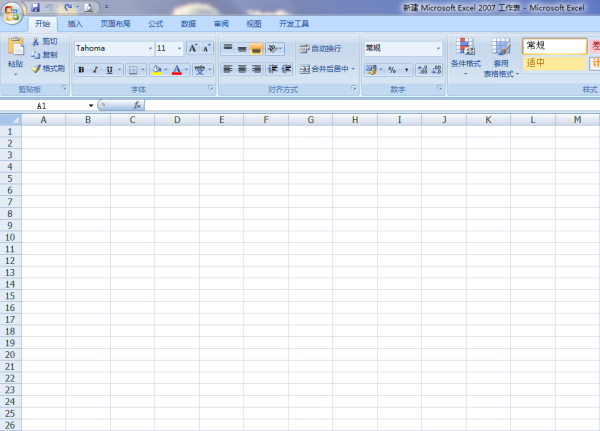
Task: Click the phonetic guide icon
Action: (x=199, y=70)
